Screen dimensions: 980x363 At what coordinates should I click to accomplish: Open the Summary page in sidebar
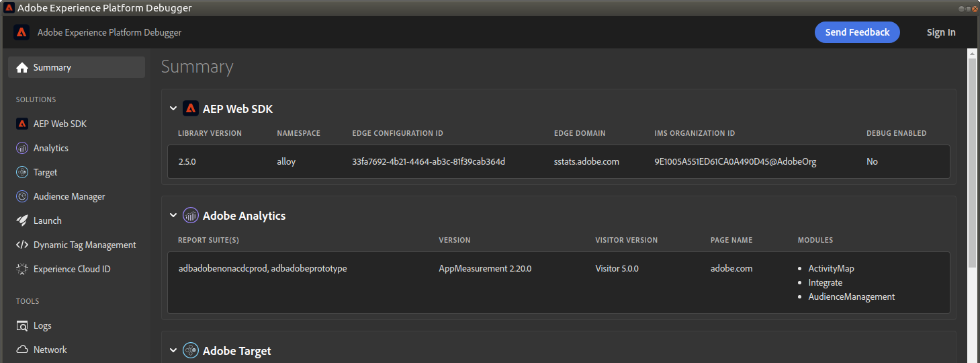(77, 67)
